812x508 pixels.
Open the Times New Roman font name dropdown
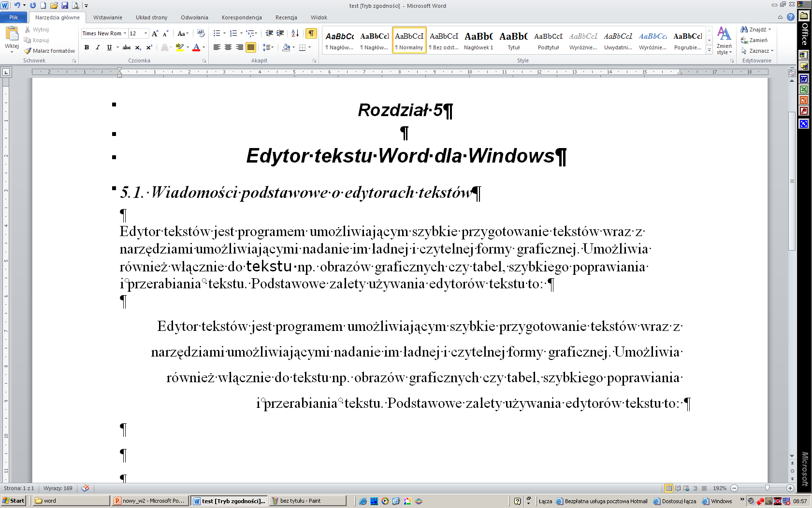coord(125,33)
